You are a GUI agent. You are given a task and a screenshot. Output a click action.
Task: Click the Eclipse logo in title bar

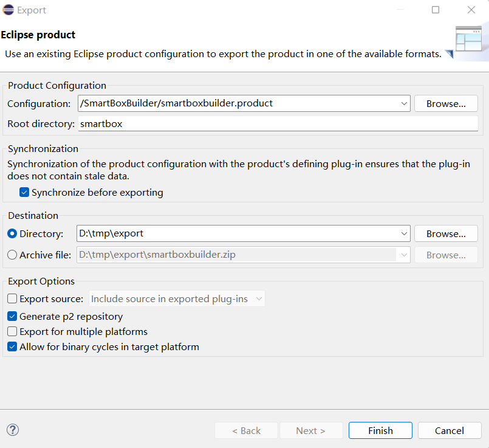9,10
